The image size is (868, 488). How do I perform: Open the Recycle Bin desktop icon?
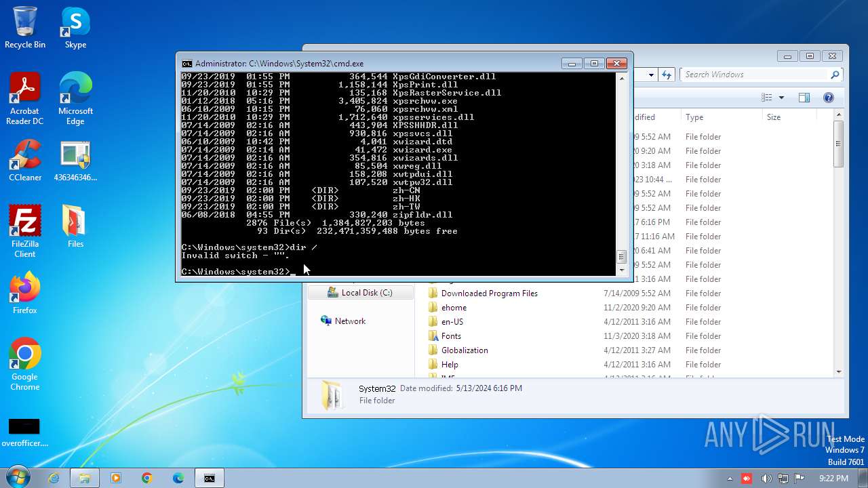(x=25, y=28)
